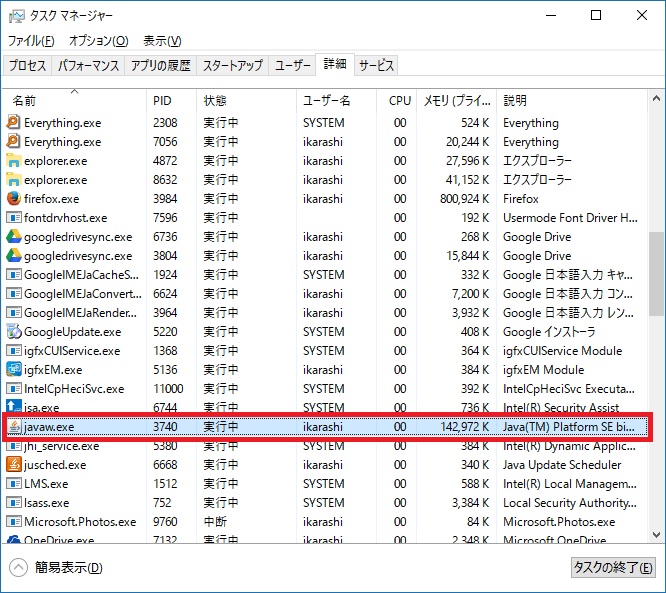Image resolution: width=666 pixels, height=593 pixels.
Task: Select the 詳細 tab
Action: (335, 64)
